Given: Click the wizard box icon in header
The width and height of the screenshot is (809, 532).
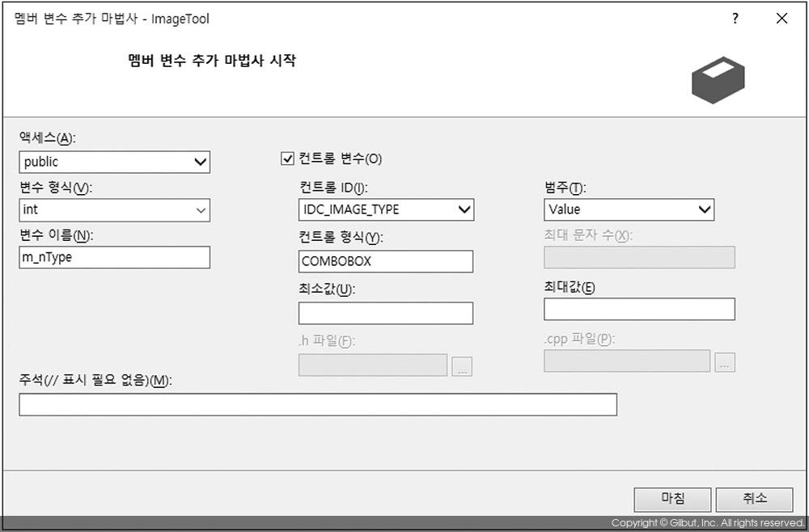Looking at the screenshot, I should coord(718,79).
